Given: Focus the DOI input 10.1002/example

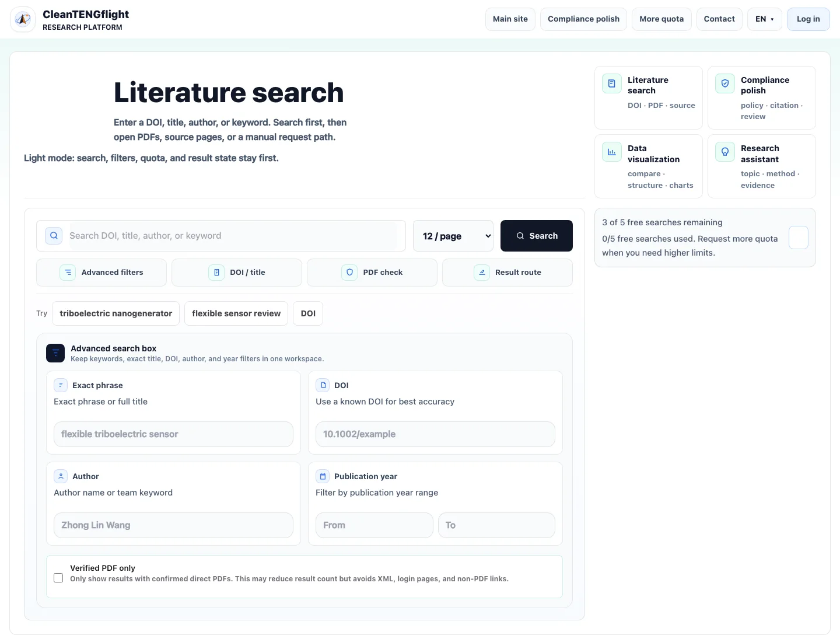Looking at the screenshot, I should 435,434.
